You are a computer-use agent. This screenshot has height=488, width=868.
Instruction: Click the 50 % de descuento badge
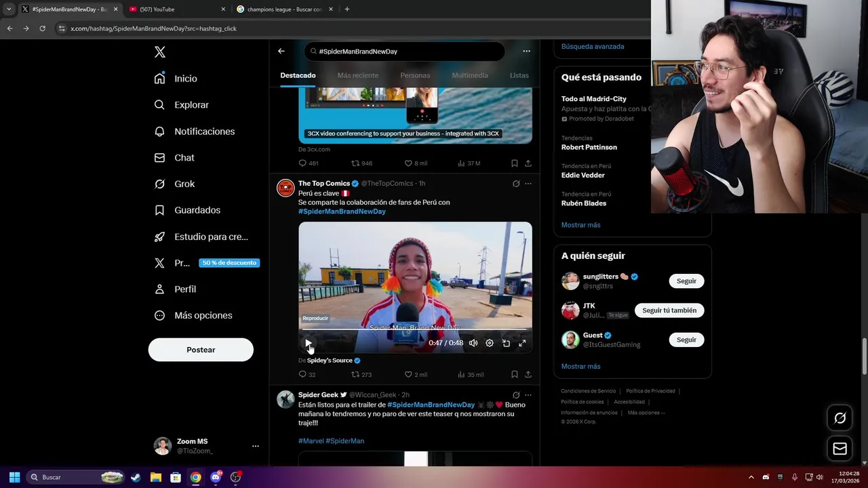(x=229, y=263)
